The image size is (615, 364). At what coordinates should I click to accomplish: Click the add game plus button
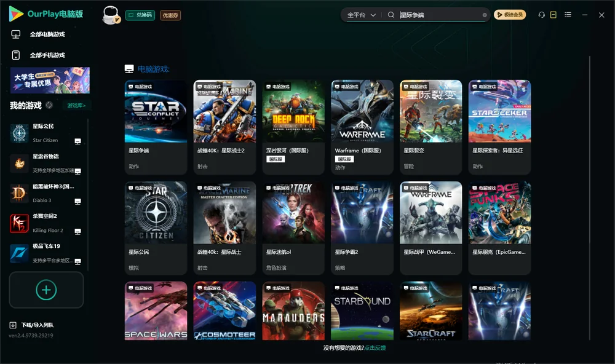(46, 290)
